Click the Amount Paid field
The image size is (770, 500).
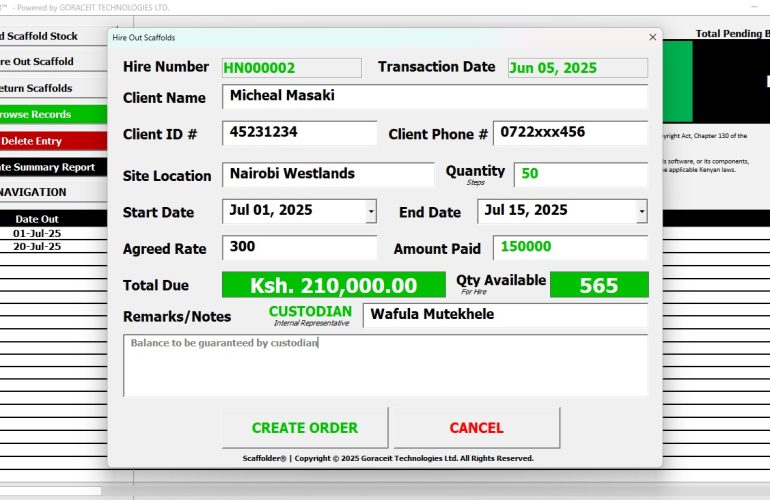tap(570, 248)
